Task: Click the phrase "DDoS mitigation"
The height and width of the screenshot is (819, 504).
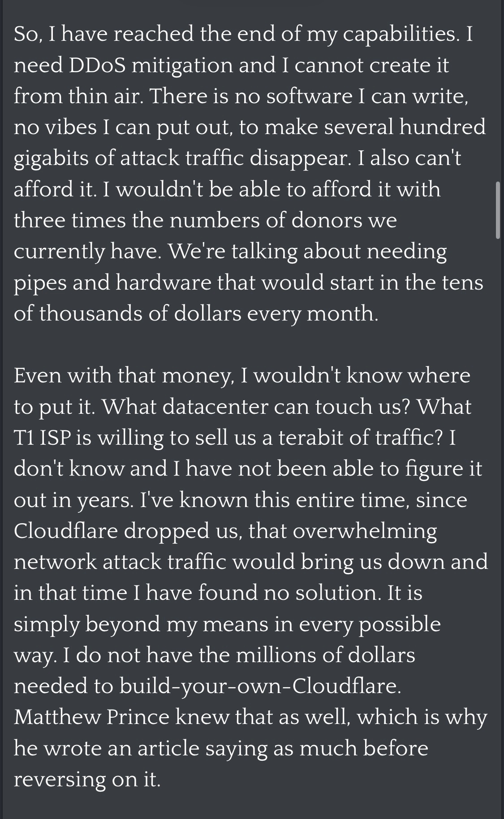Action: coord(151,65)
